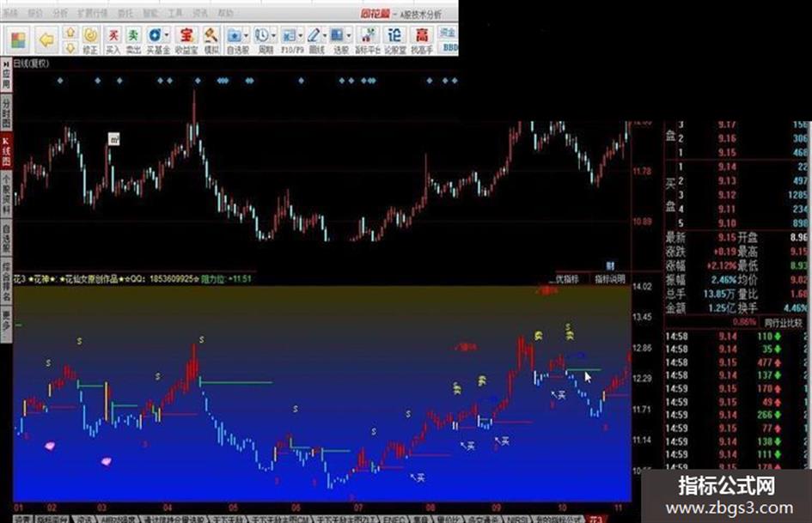The width and height of the screenshot is (812, 523).
Task: Switch to the K线图 sidebar tab
Action: [6, 151]
